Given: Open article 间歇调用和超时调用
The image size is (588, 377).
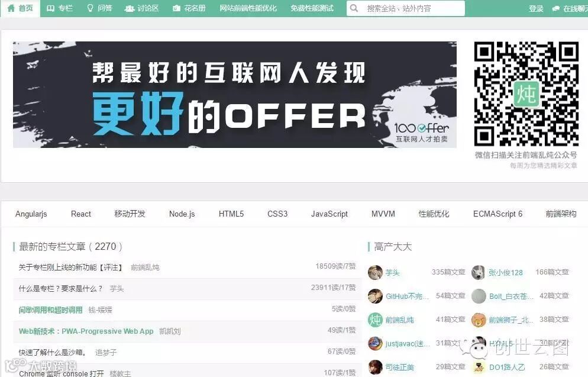Looking at the screenshot, I should [51, 310].
